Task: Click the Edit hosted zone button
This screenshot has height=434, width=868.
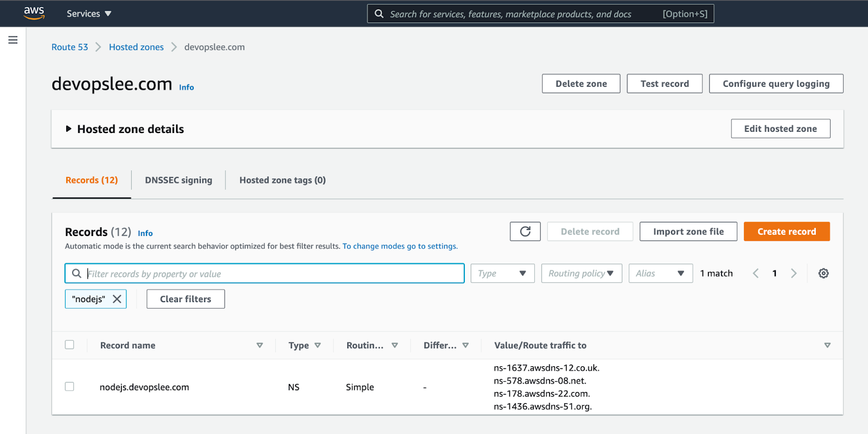Action: pos(781,129)
